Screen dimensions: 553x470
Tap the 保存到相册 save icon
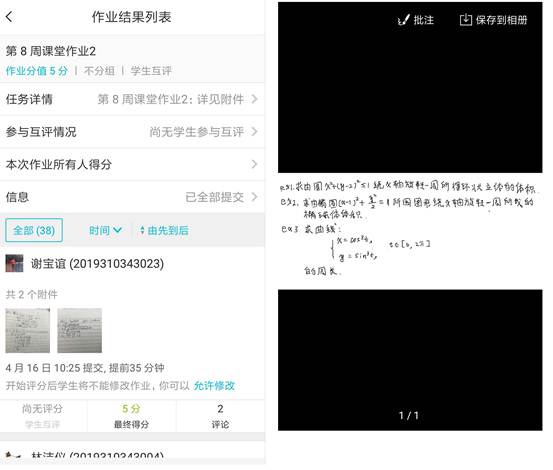(466, 19)
